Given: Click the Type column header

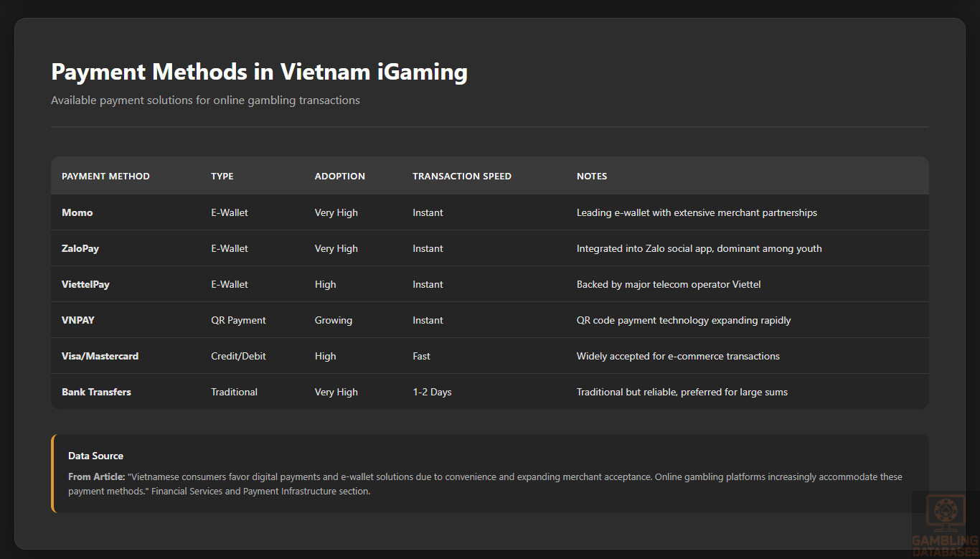Looking at the screenshot, I should point(222,177).
